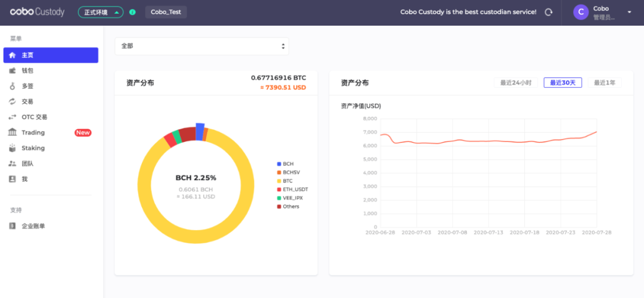
Task: Click the team members icon in sidebar
Action: 12,164
